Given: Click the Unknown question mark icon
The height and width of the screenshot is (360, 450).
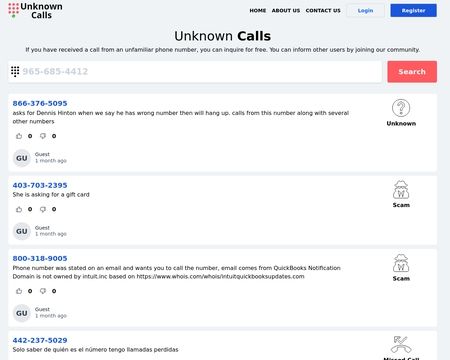Looking at the screenshot, I should pos(401,108).
